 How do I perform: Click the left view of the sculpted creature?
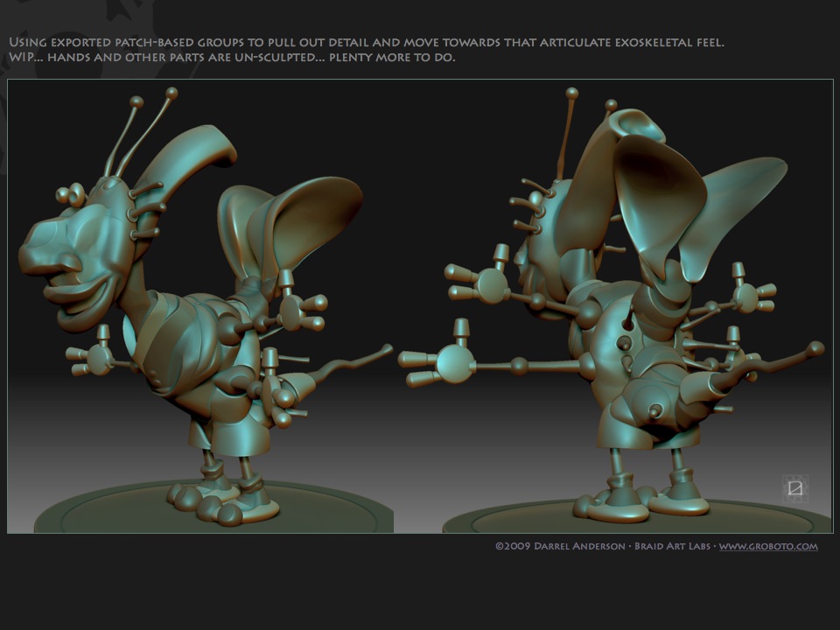(206, 308)
